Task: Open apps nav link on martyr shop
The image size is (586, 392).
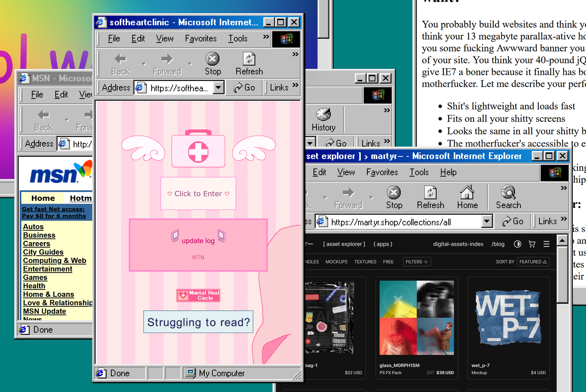Action: 383,244
